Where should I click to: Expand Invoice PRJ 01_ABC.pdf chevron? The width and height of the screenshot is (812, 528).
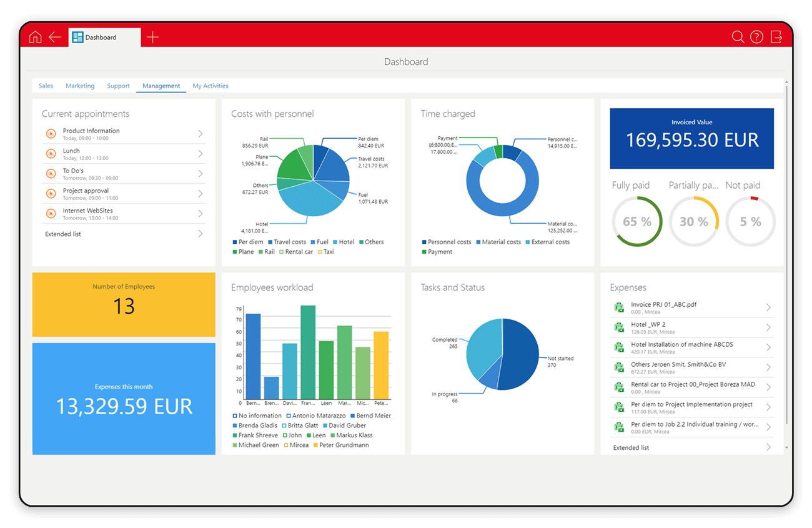tap(768, 307)
